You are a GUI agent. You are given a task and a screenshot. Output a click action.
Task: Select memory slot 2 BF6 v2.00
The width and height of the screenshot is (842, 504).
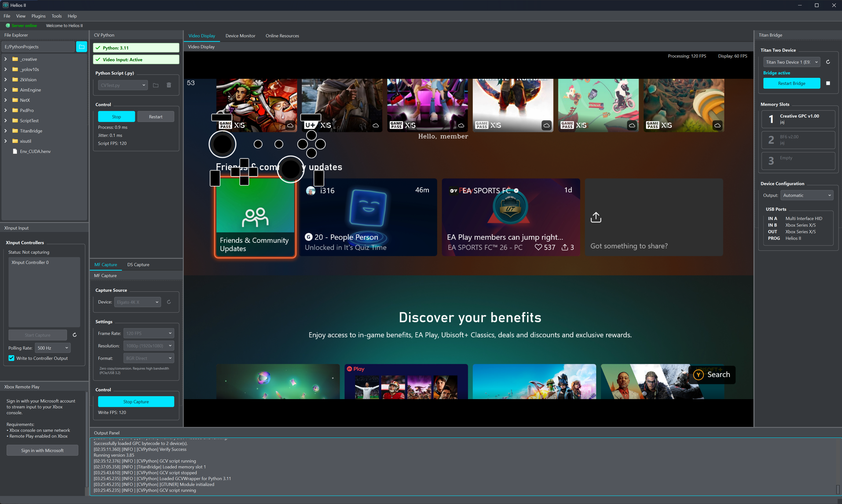click(x=798, y=140)
